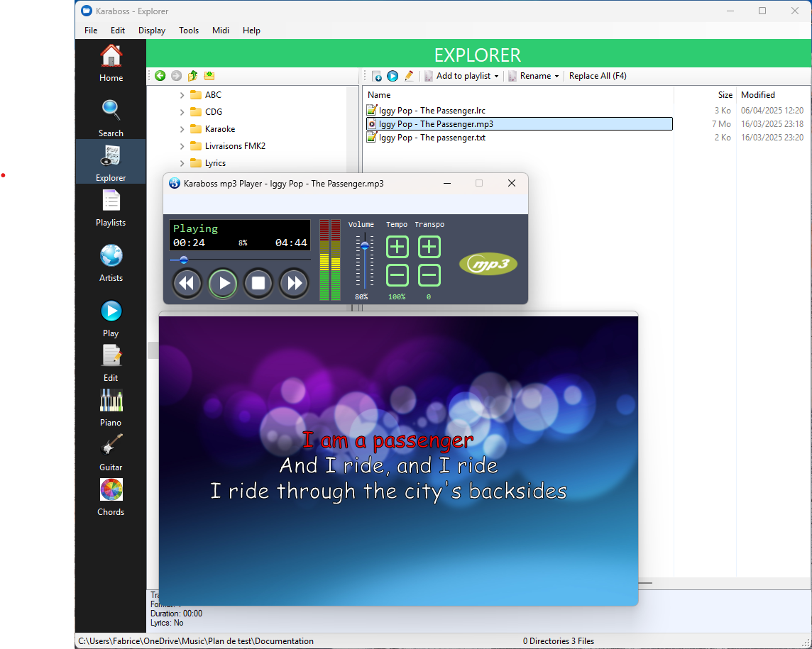This screenshot has height=649, width=812.
Task: Click the green back arrow in the toolbar
Action: [160, 76]
